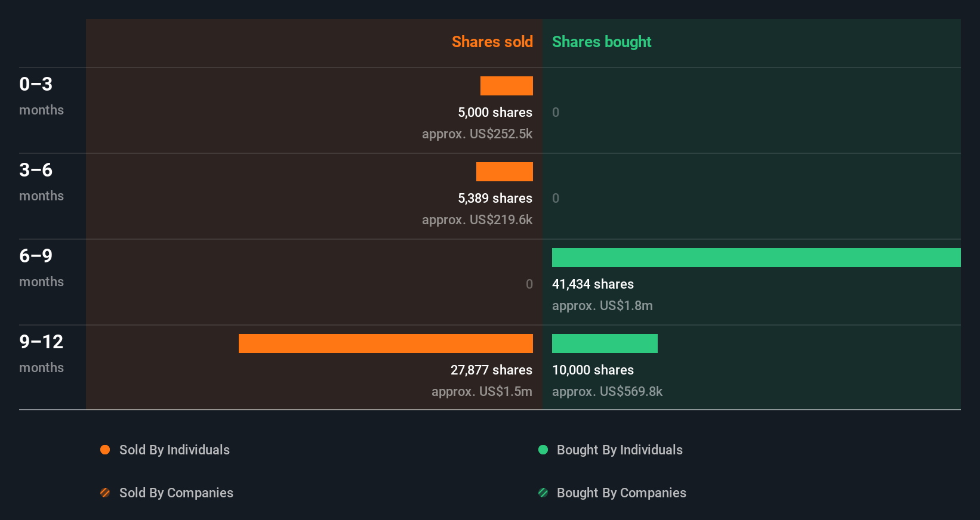Select the 6–9 months row label
980x520 pixels.
(x=41, y=267)
